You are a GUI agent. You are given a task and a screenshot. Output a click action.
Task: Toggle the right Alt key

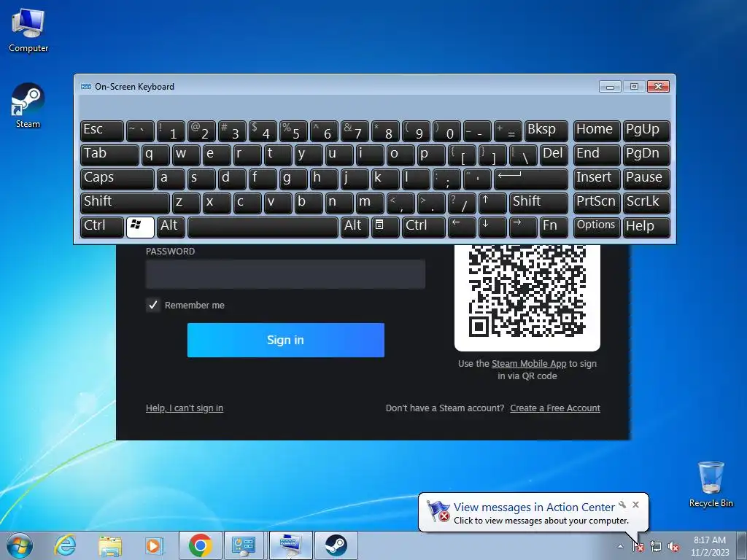[355, 227]
